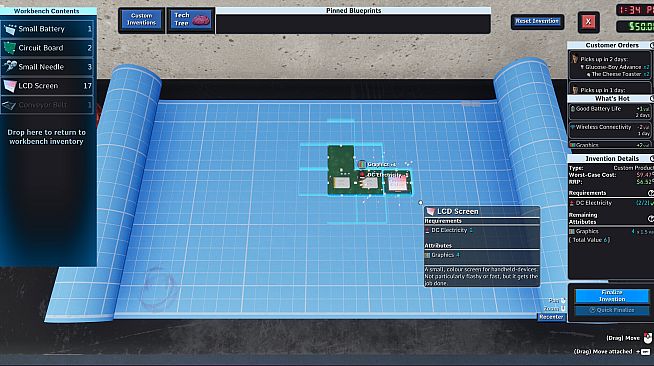
Task: Click the Reset Invention button
Action: pyautogui.click(x=537, y=21)
